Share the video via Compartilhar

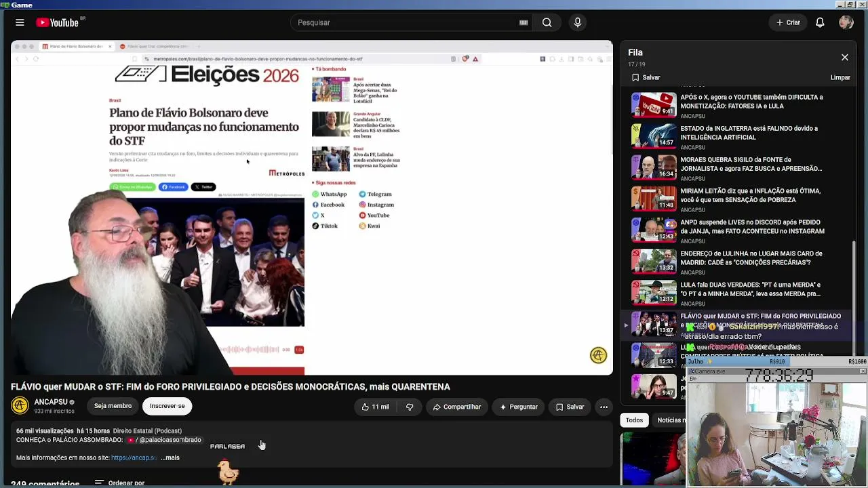point(457,407)
